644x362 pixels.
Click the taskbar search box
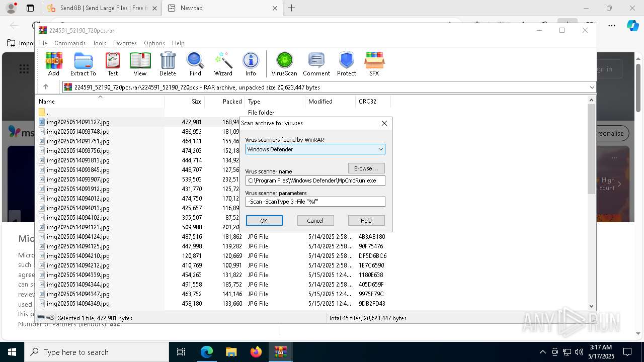pyautogui.click(x=97, y=352)
